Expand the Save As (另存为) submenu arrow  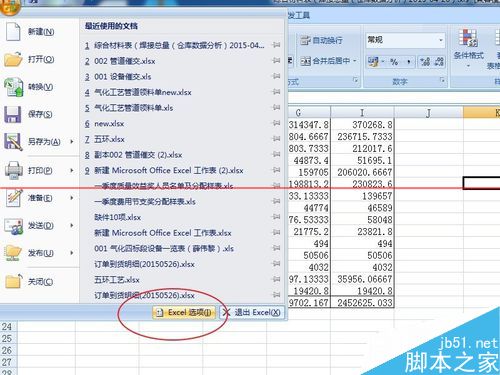pyautogui.click(x=72, y=142)
